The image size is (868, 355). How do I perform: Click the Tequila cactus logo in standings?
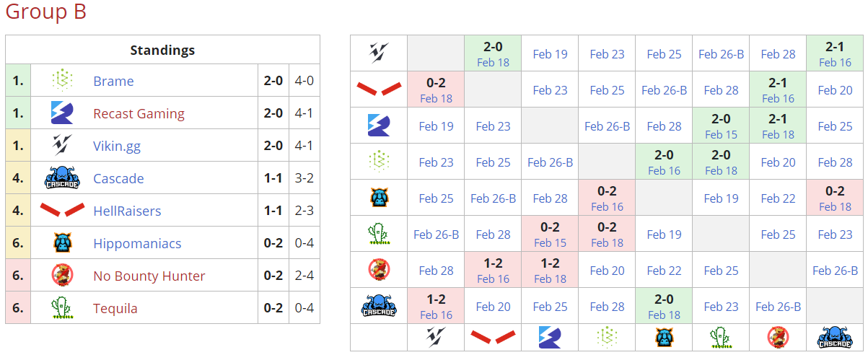click(x=62, y=308)
